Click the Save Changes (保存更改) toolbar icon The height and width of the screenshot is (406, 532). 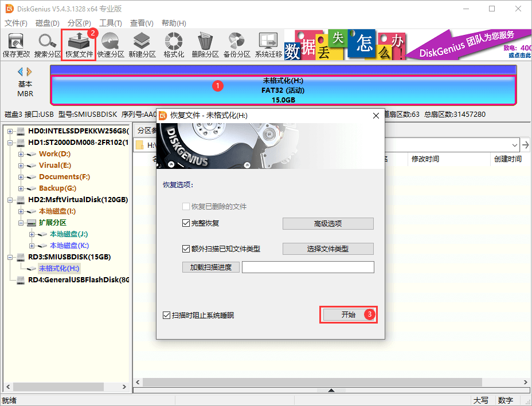coord(16,45)
